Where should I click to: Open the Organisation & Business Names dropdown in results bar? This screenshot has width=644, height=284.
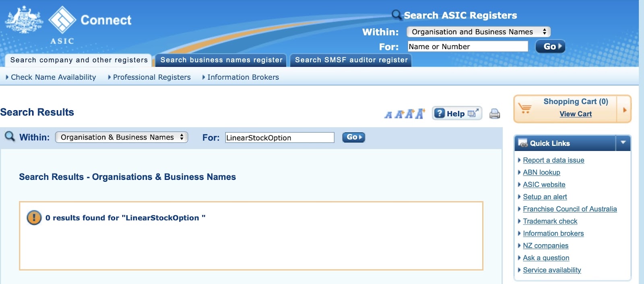[122, 137]
